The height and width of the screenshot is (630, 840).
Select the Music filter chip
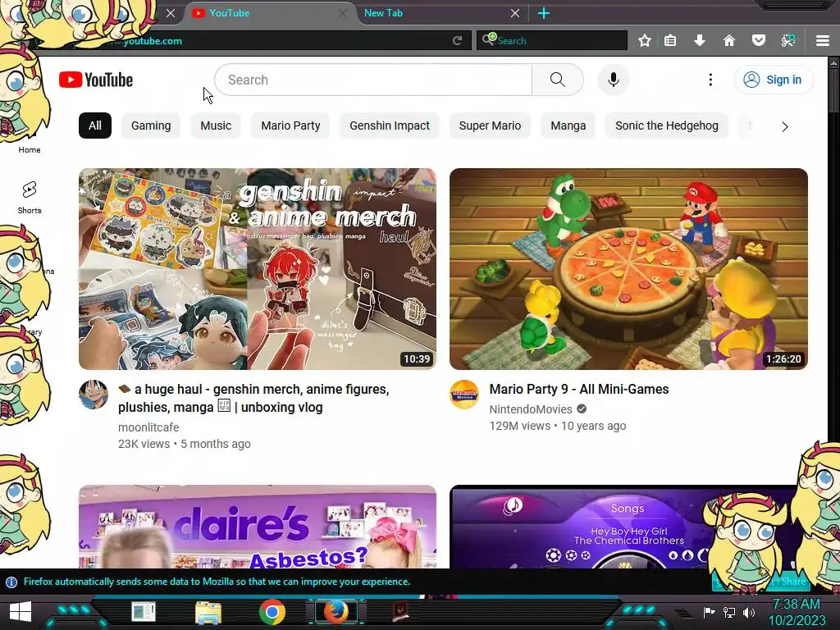(x=216, y=126)
